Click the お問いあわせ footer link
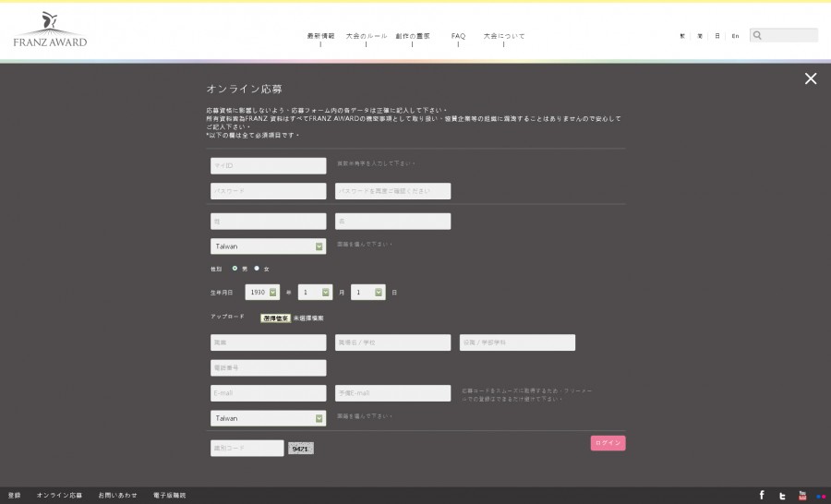Image resolution: width=831 pixels, height=504 pixels. point(117,495)
